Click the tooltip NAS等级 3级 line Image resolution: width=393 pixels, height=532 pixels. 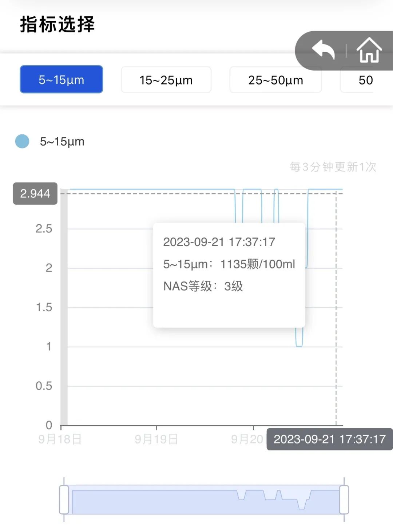click(203, 286)
